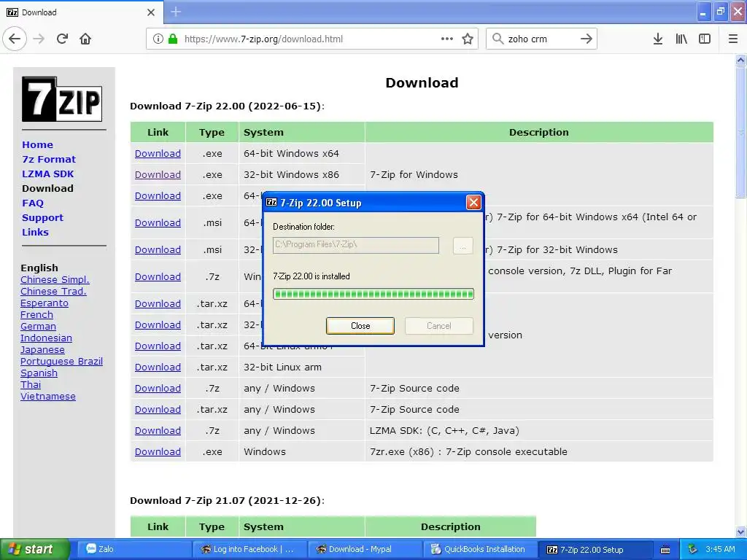Bookmark this page with the star icon

pos(468,39)
